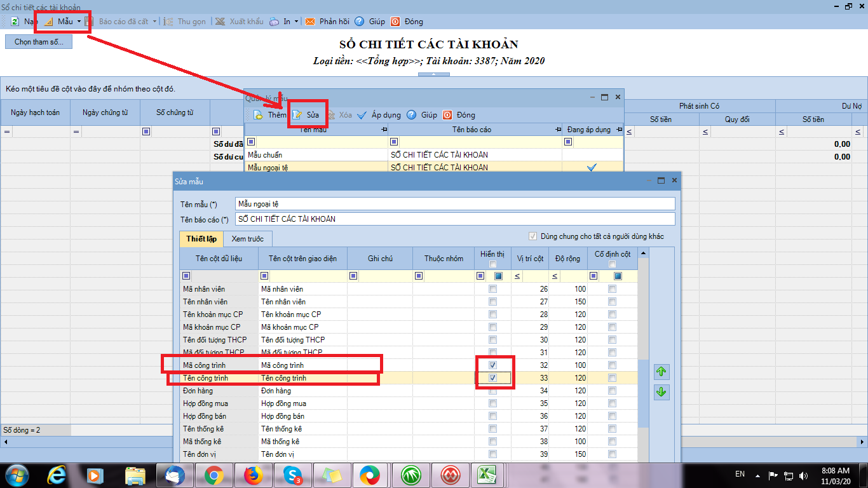The image size is (868, 488).
Task: Click the Sửa mẫu grid vertical scrollbar
Action: (644, 393)
